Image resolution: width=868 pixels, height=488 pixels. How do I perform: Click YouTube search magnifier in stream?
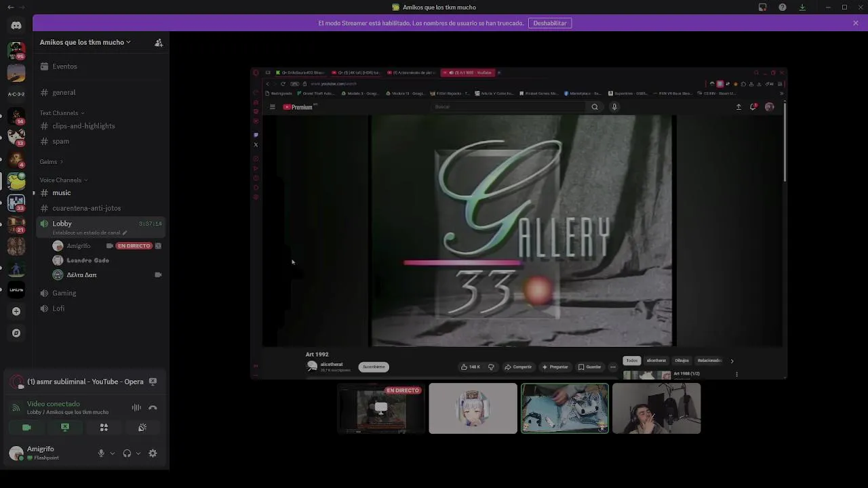click(x=595, y=106)
